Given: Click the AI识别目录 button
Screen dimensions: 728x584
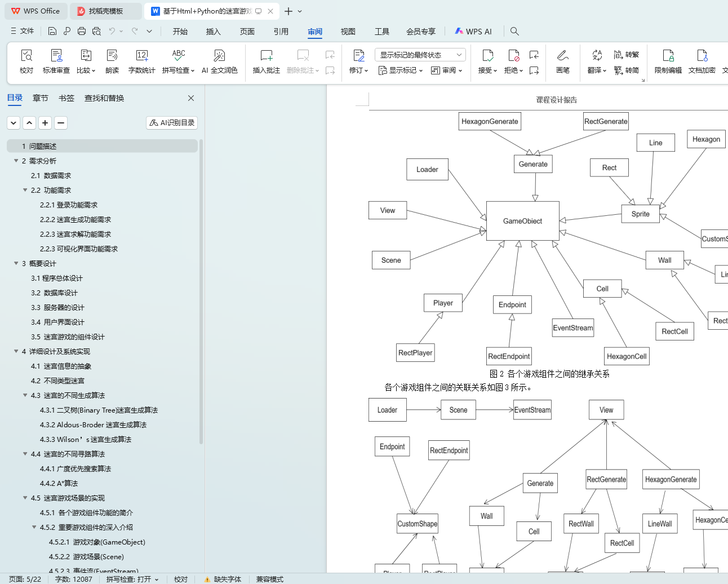Looking at the screenshot, I should pyautogui.click(x=172, y=122).
